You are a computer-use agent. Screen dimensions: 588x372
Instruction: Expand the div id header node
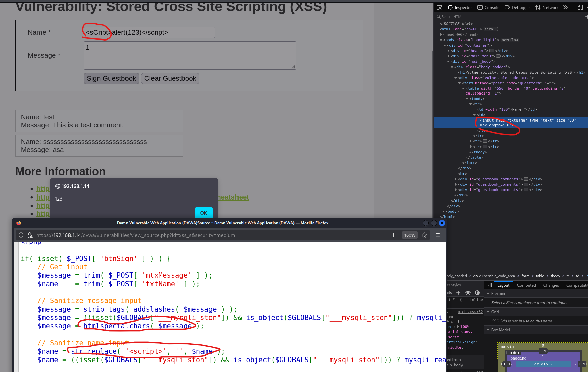coord(448,51)
